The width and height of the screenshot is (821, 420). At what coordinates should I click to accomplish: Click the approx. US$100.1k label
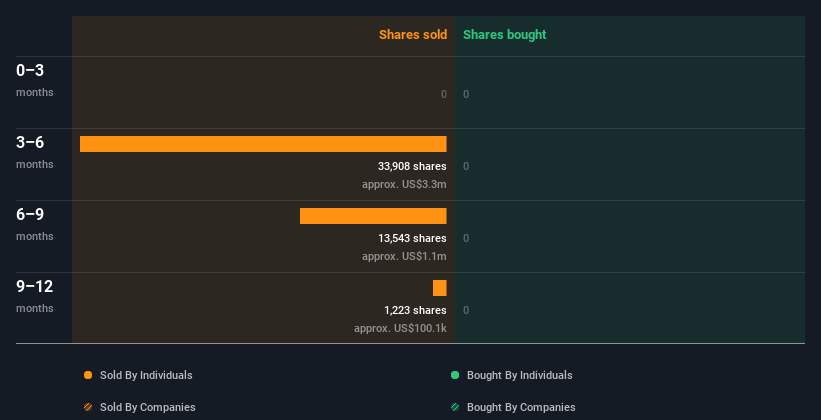point(400,328)
